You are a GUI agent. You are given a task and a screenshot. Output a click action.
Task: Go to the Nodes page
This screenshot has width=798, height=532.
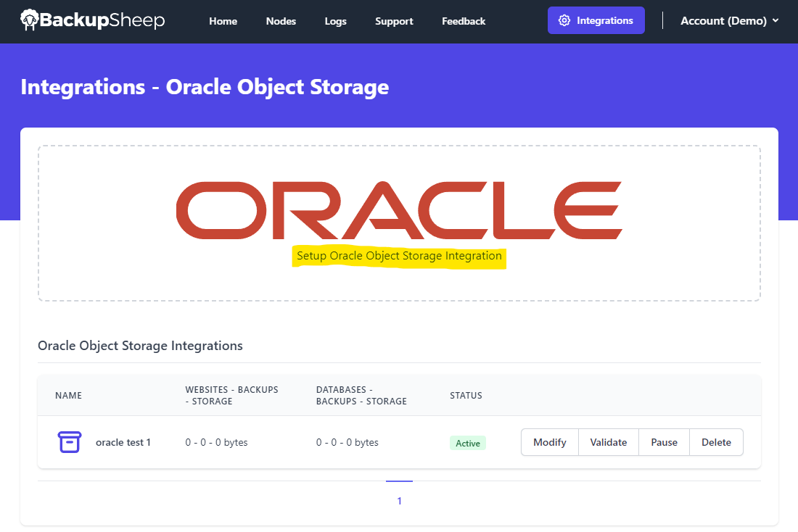[x=281, y=21]
